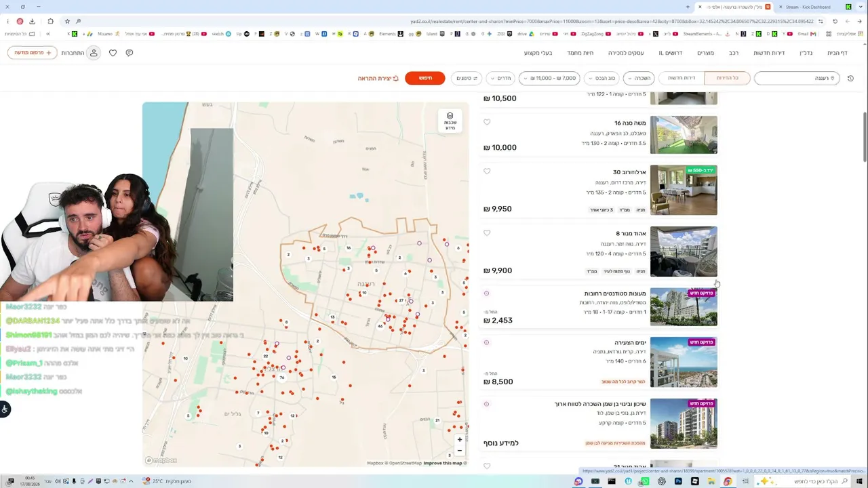Click the city search field containing רעננה
This screenshot has width=868, height=488.
pos(797,78)
